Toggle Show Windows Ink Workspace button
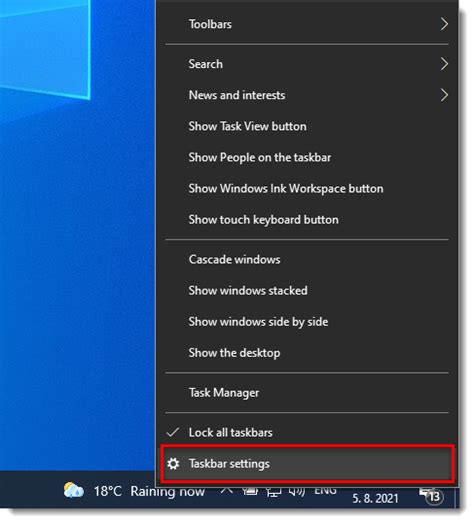 (x=307, y=188)
